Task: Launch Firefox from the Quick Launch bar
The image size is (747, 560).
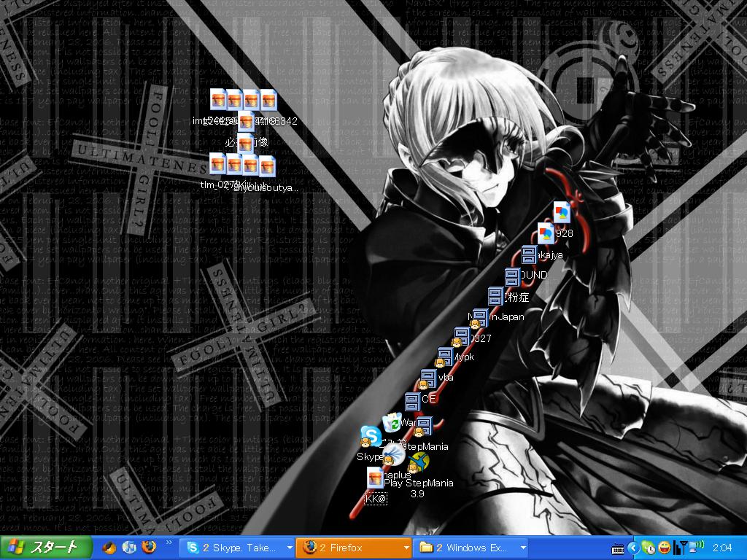Action: [x=149, y=548]
